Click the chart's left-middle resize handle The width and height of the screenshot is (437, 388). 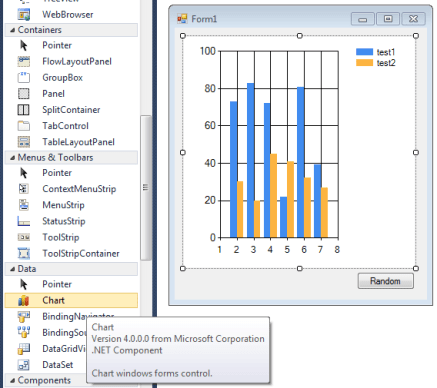pyautogui.click(x=183, y=152)
